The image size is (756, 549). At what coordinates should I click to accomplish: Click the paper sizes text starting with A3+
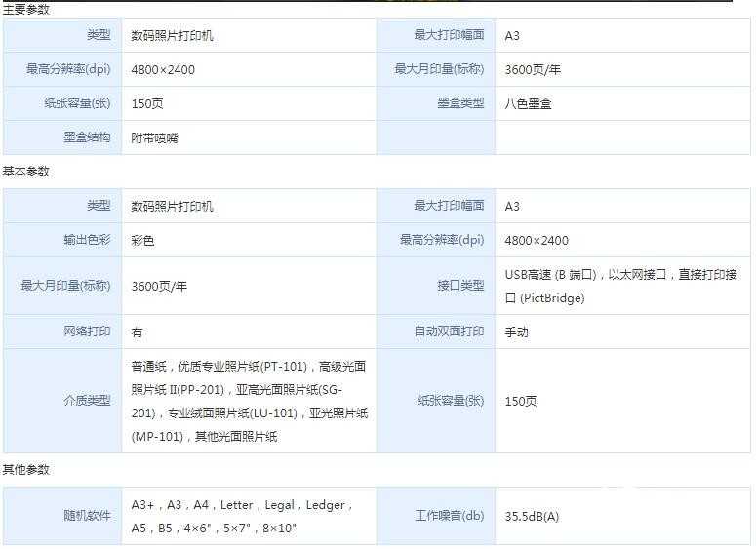coord(241,517)
